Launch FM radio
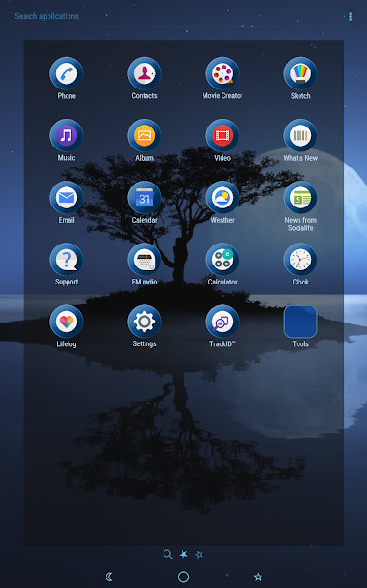Viewport: 367px width, 588px height. click(145, 260)
